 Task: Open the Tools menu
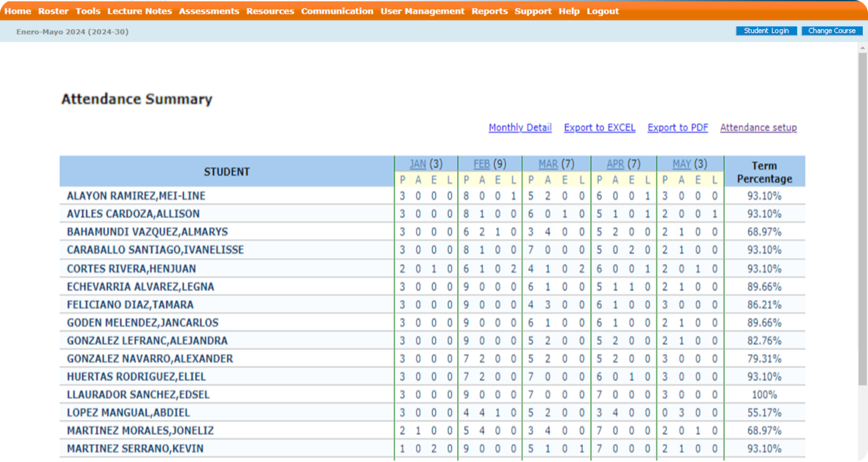(x=88, y=11)
